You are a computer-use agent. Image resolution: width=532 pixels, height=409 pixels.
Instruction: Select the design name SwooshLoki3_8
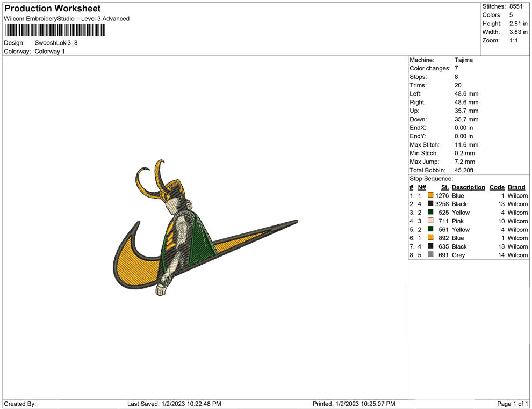click(56, 43)
